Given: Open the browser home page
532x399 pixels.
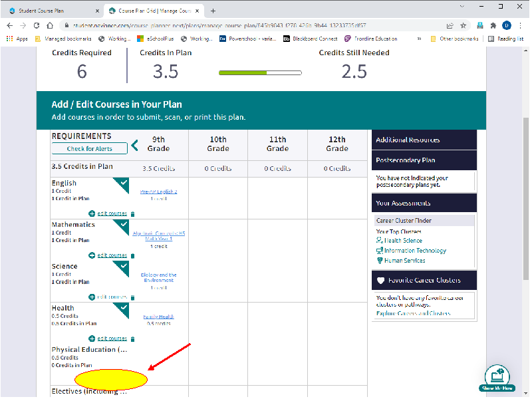Looking at the screenshot, I should tap(50, 25).
